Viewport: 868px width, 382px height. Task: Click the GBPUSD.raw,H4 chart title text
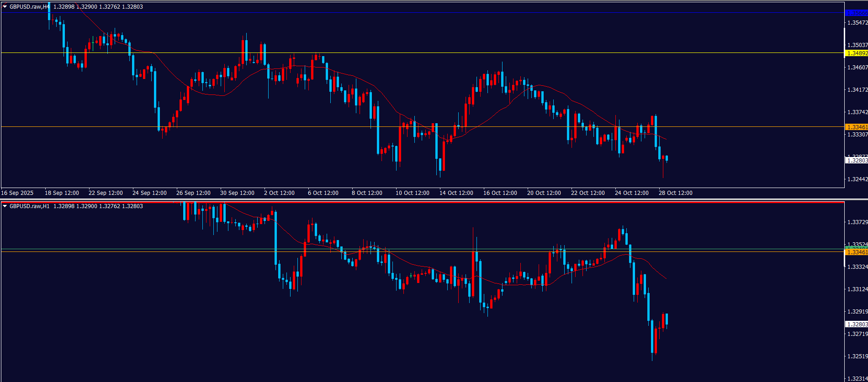[x=30, y=7]
